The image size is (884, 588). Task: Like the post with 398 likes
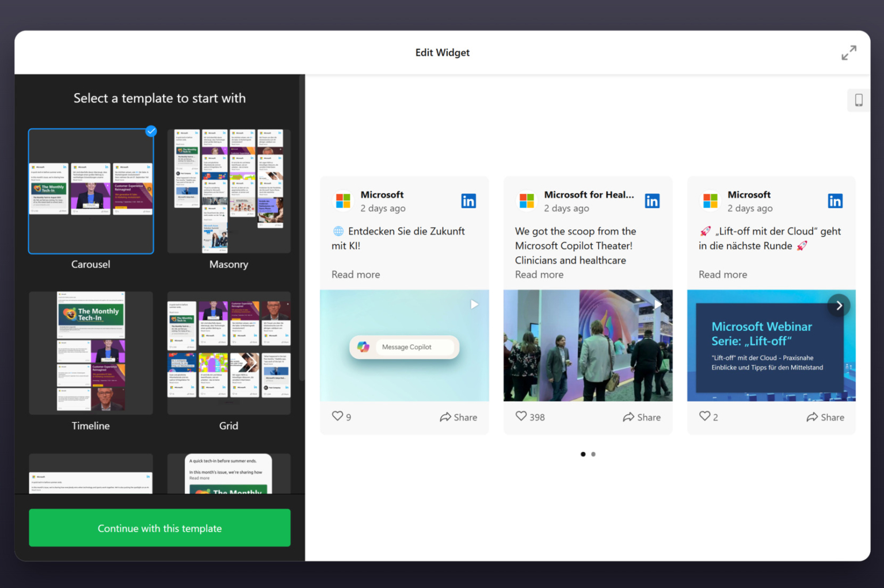520,416
